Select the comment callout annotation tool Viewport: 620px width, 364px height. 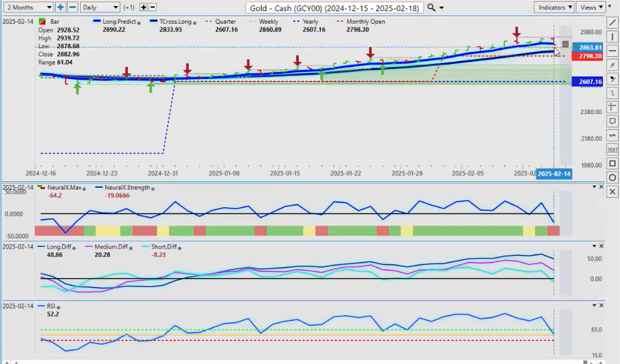click(x=613, y=121)
